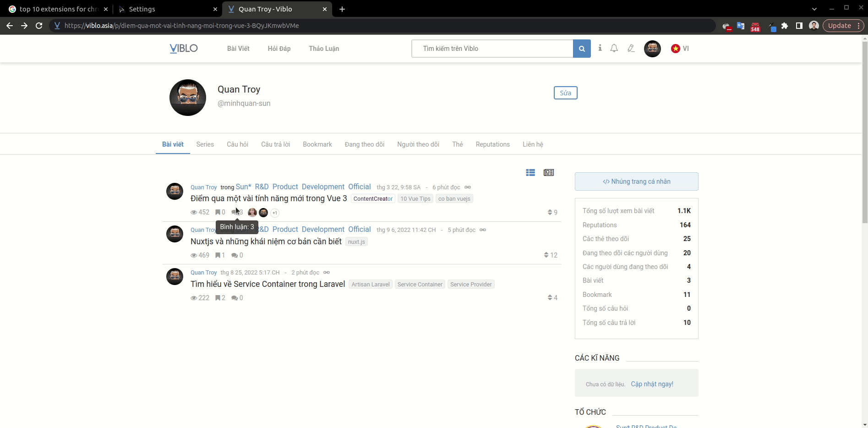Click the nuxt.js tag
868x428 pixels.
(x=356, y=242)
